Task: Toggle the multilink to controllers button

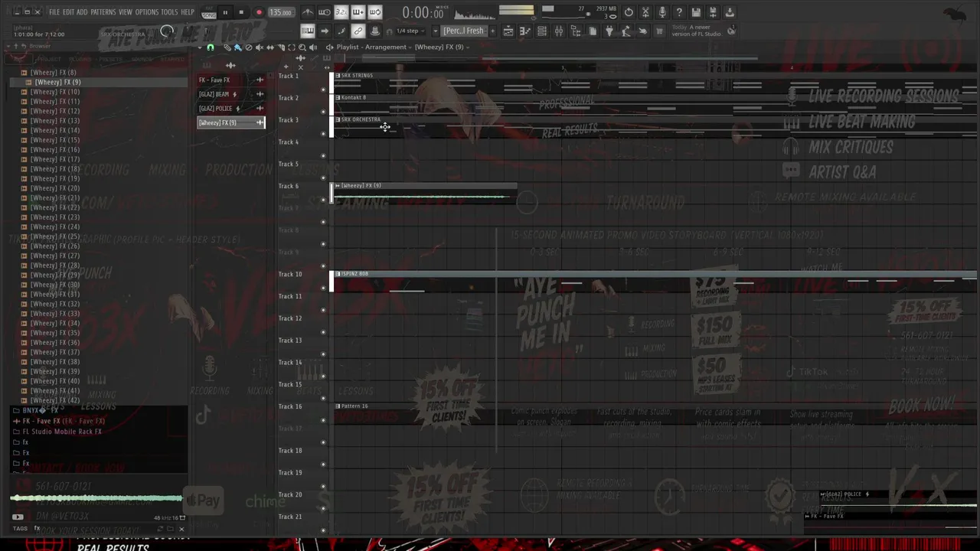Action: click(358, 31)
